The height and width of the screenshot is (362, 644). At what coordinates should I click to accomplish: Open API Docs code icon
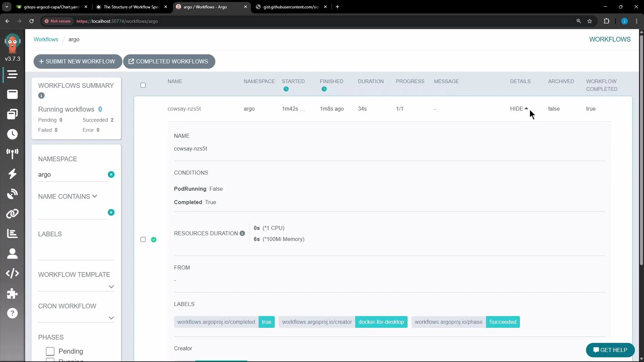(12, 274)
